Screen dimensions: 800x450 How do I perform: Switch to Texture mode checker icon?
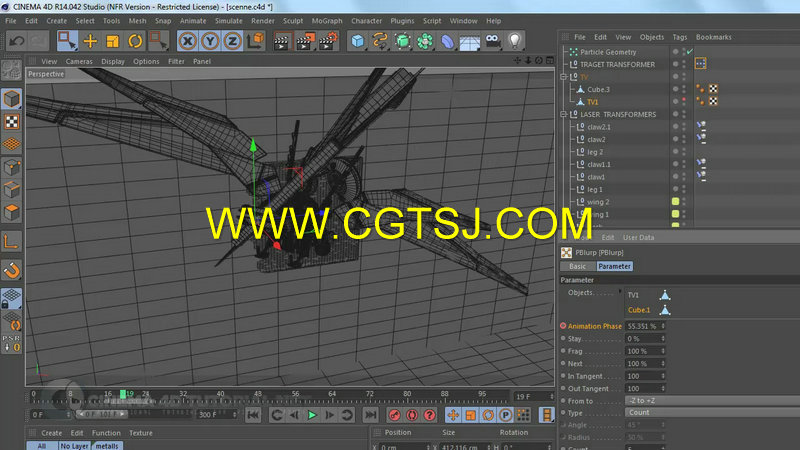point(11,122)
